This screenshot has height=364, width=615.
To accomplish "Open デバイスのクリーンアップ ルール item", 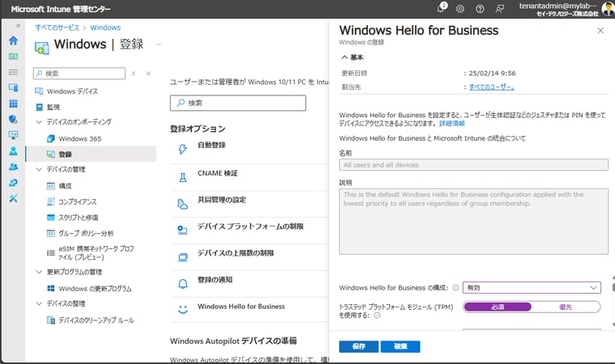I will tap(96, 320).
